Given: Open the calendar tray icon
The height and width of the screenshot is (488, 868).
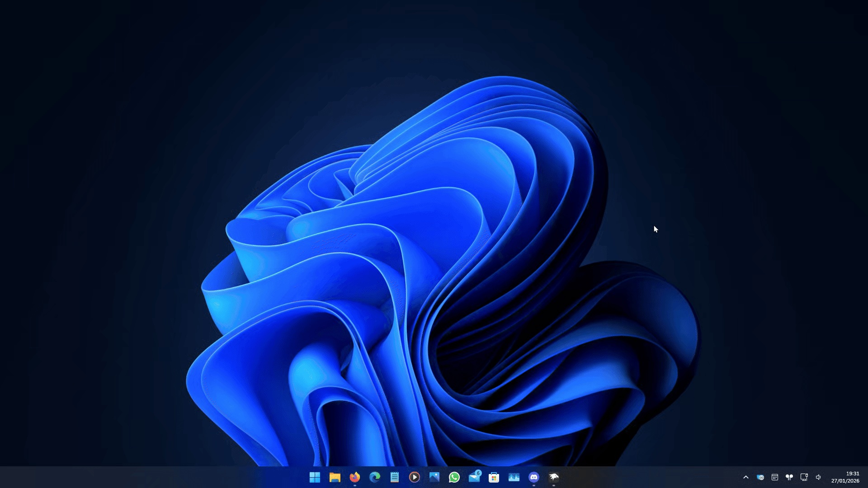Looking at the screenshot, I should [x=775, y=477].
